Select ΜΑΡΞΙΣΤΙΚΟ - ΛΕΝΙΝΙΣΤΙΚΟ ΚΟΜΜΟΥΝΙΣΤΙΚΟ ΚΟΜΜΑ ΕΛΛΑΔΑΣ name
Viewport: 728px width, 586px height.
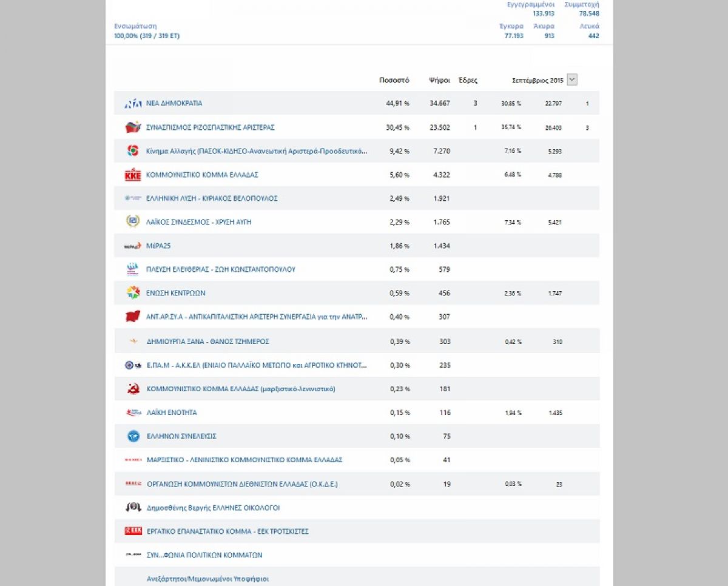[244, 460]
